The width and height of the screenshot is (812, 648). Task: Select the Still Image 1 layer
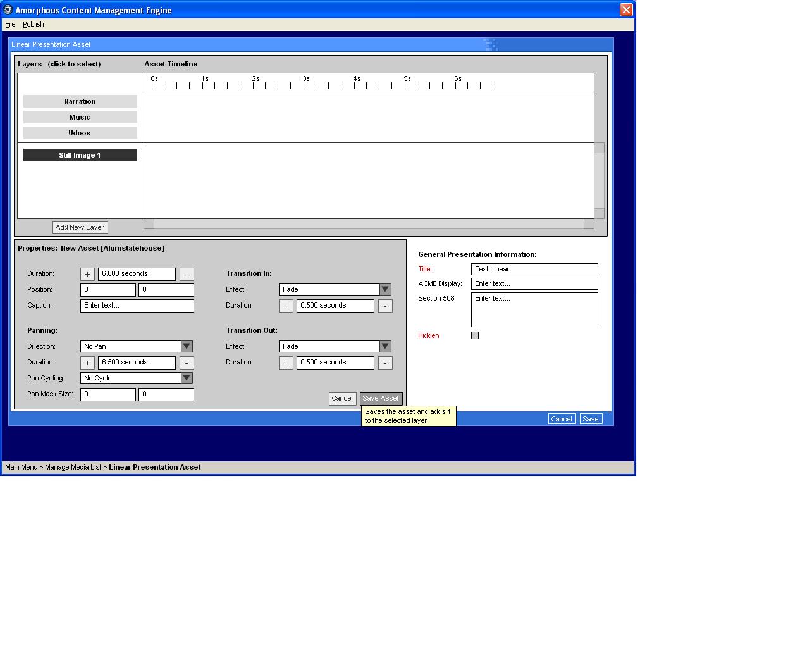pyautogui.click(x=80, y=155)
